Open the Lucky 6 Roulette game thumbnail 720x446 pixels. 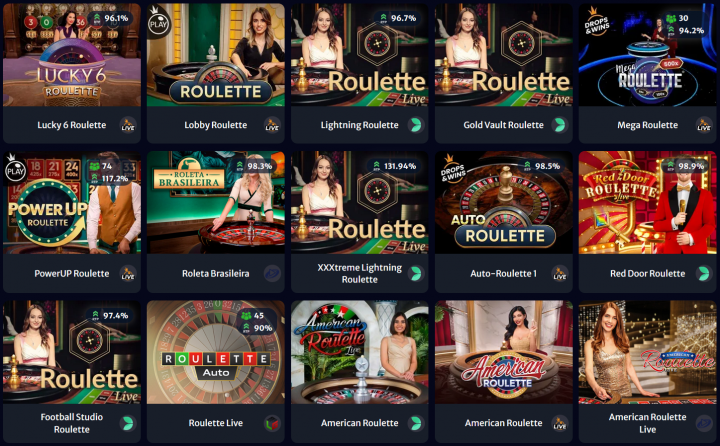(72, 55)
